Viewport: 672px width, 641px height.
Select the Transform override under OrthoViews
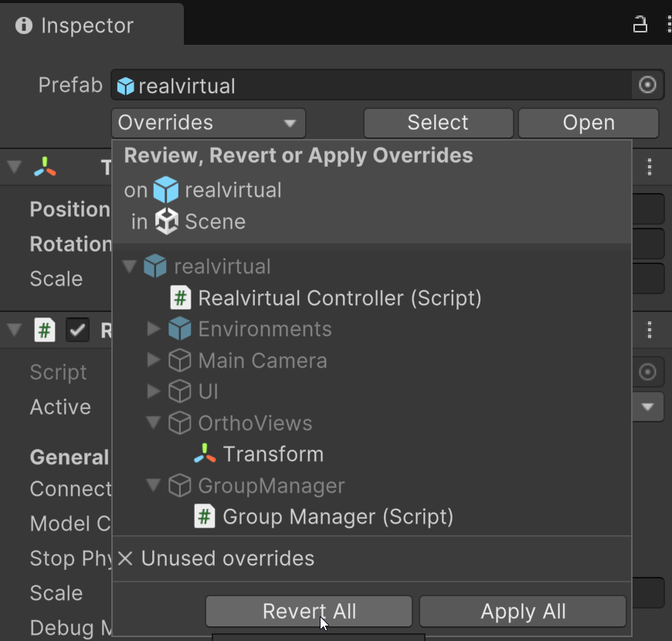273,454
